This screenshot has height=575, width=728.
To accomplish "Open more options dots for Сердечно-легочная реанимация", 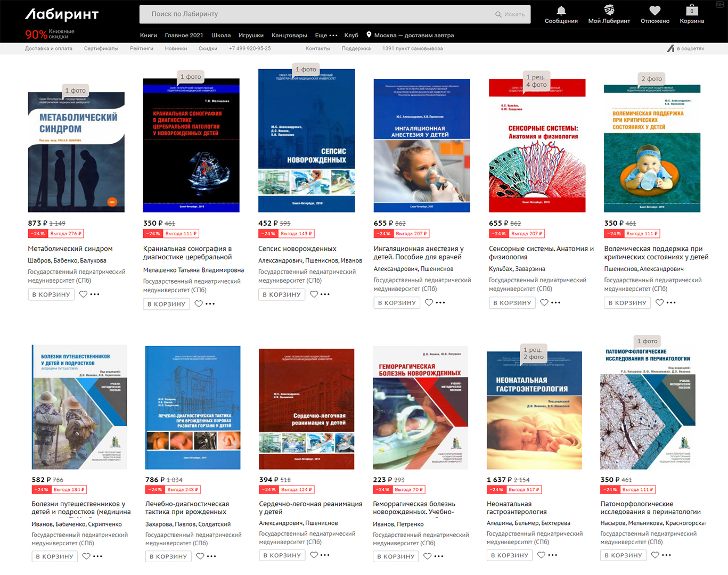I will point(325,555).
